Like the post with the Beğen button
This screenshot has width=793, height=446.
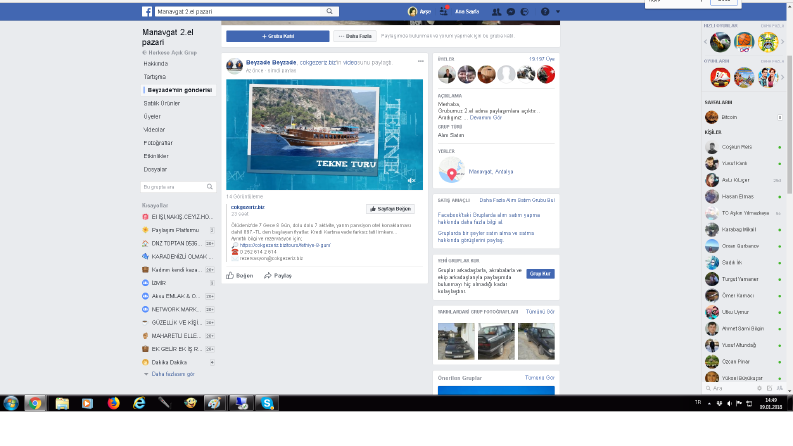point(239,276)
